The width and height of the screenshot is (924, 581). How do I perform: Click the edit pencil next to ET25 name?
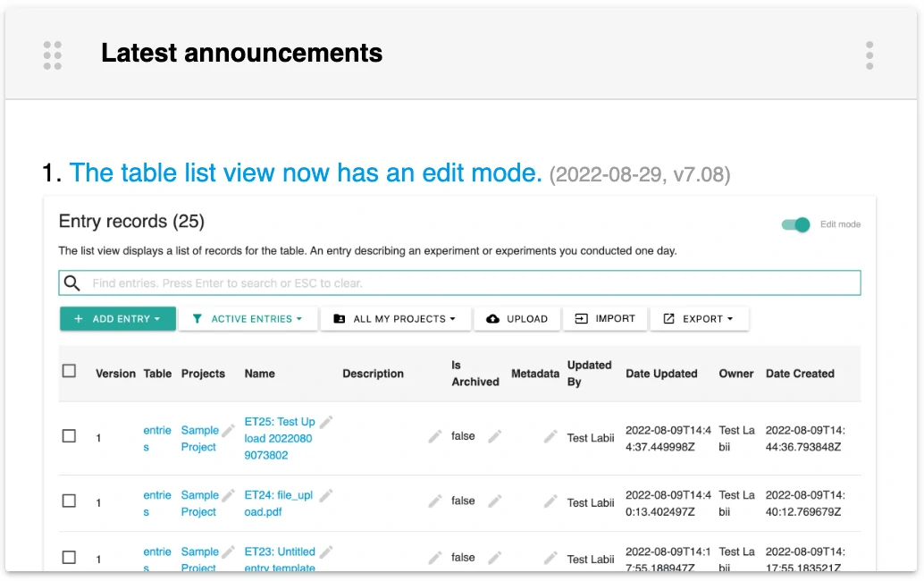(x=327, y=421)
